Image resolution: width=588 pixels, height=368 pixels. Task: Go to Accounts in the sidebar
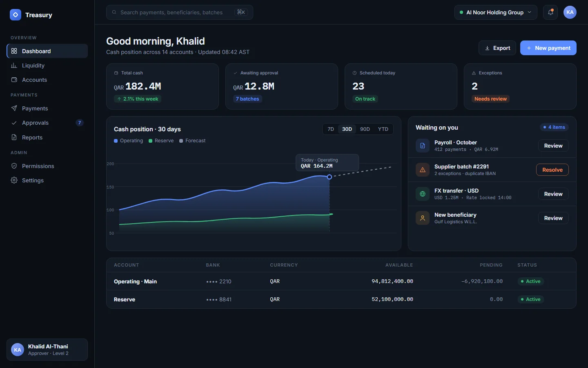coord(47,80)
